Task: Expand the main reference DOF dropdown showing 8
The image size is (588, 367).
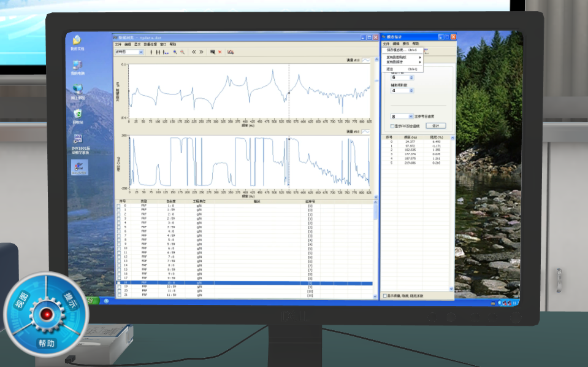Action: coord(410,116)
